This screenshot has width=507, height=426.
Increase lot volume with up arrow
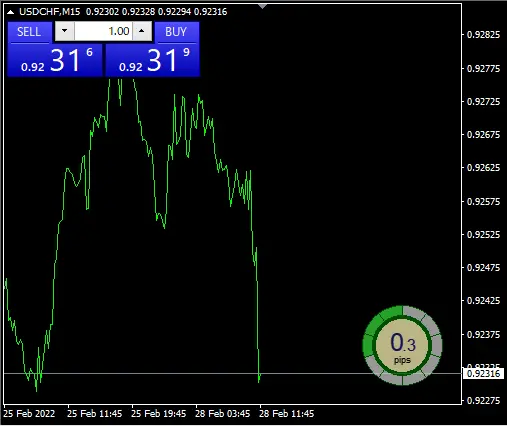tap(142, 31)
